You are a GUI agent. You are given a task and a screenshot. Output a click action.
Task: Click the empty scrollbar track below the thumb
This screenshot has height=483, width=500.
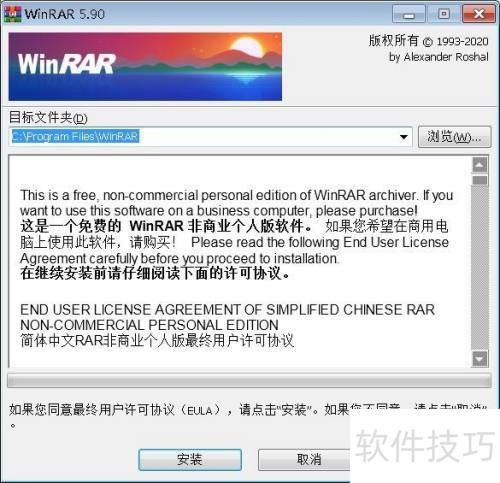click(x=480, y=268)
